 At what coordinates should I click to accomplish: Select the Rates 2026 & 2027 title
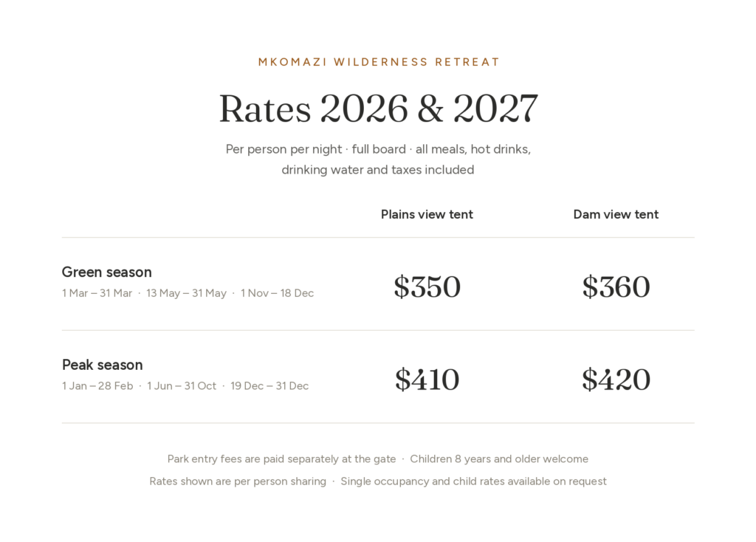tap(379, 109)
